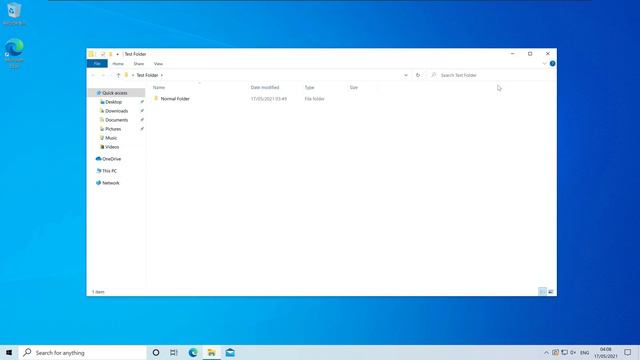Open Task View from the taskbar
Screen dimensions: 640x360
tap(174, 353)
